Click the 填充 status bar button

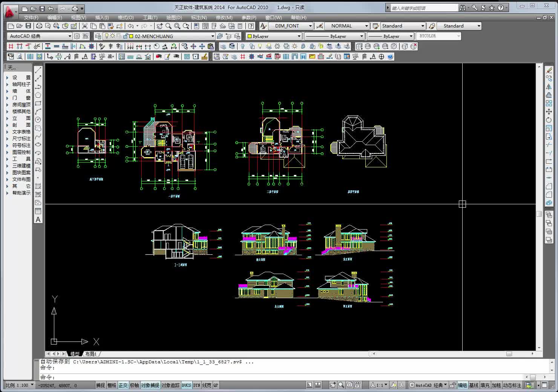point(485,385)
